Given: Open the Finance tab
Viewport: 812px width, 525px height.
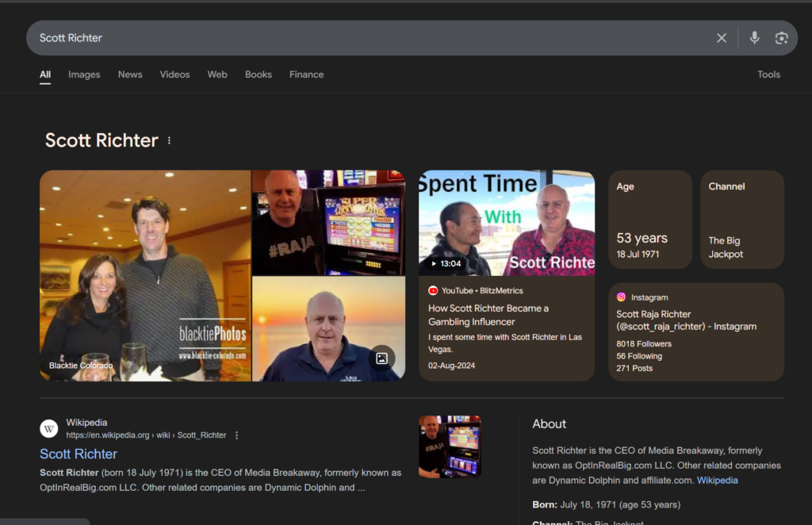Looking at the screenshot, I should 307,75.
